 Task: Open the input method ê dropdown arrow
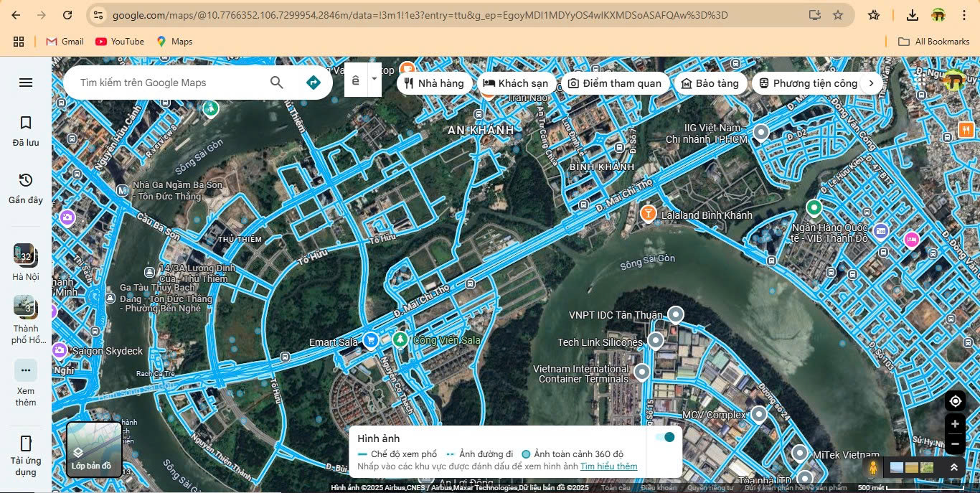coord(374,80)
